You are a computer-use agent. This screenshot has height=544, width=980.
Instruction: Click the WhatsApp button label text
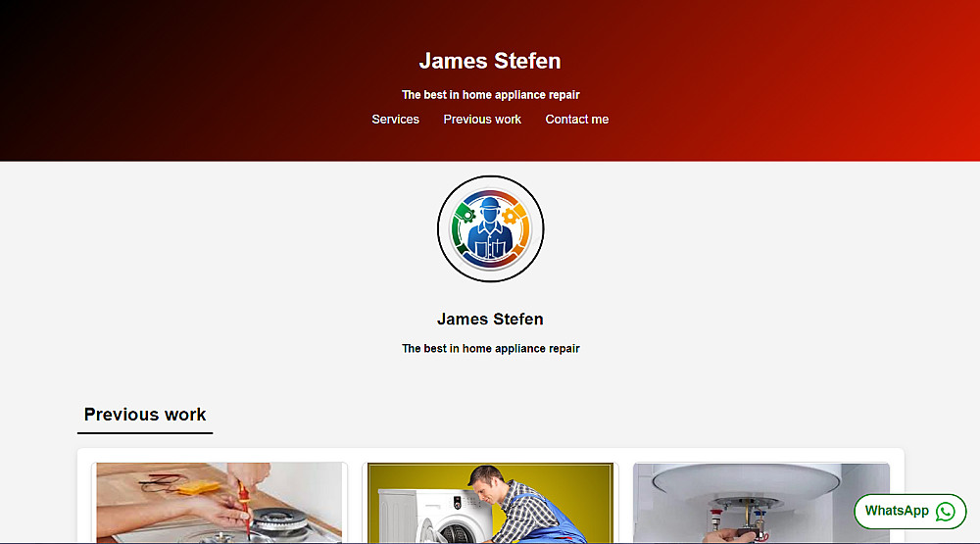coord(897,511)
